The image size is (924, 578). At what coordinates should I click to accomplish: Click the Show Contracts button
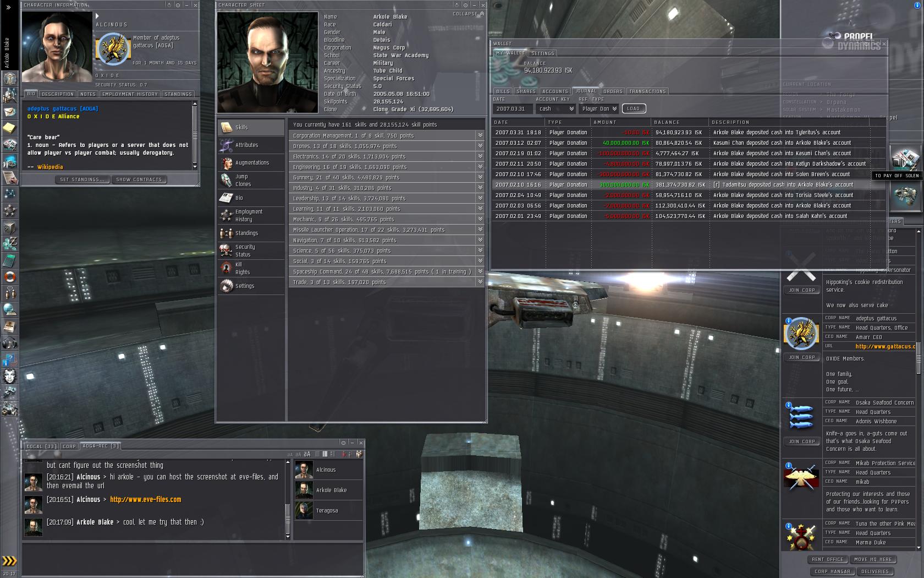(x=139, y=179)
